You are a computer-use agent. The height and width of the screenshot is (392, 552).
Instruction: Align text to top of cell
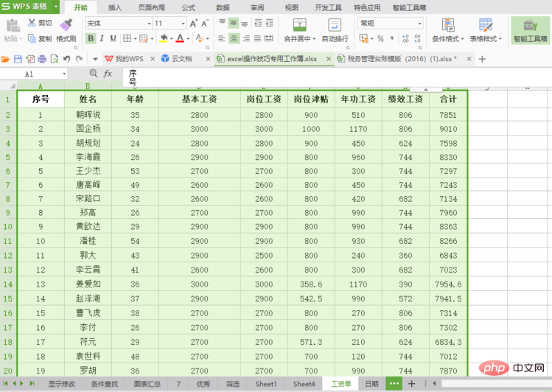(x=222, y=23)
